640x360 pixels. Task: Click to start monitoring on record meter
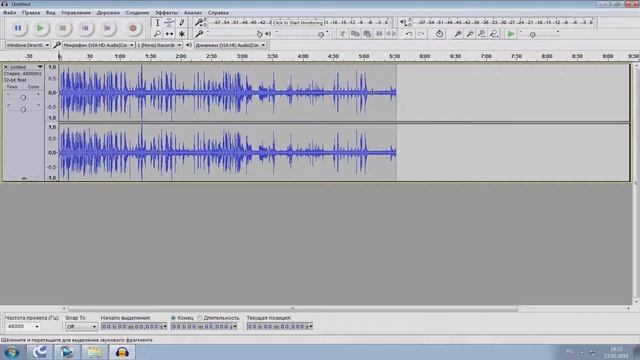pos(298,22)
